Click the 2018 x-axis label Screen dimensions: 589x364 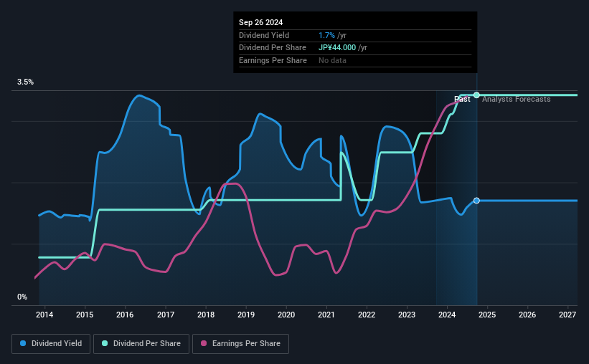(206, 315)
